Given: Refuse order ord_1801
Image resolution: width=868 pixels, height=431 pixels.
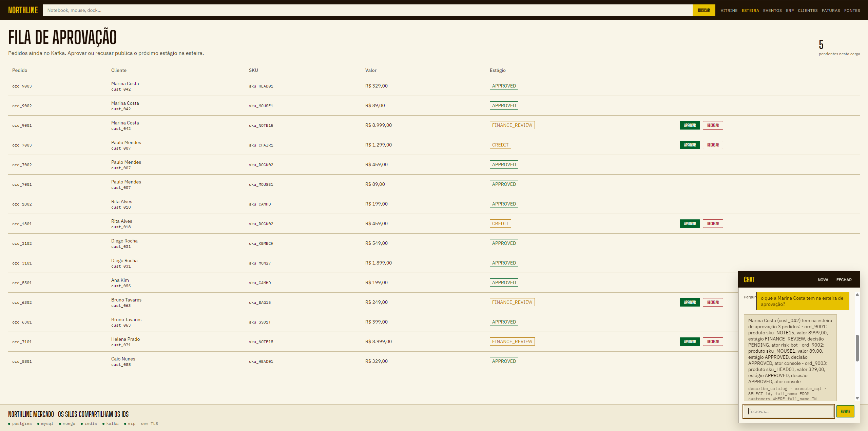Looking at the screenshot, I should coord(713,223).
